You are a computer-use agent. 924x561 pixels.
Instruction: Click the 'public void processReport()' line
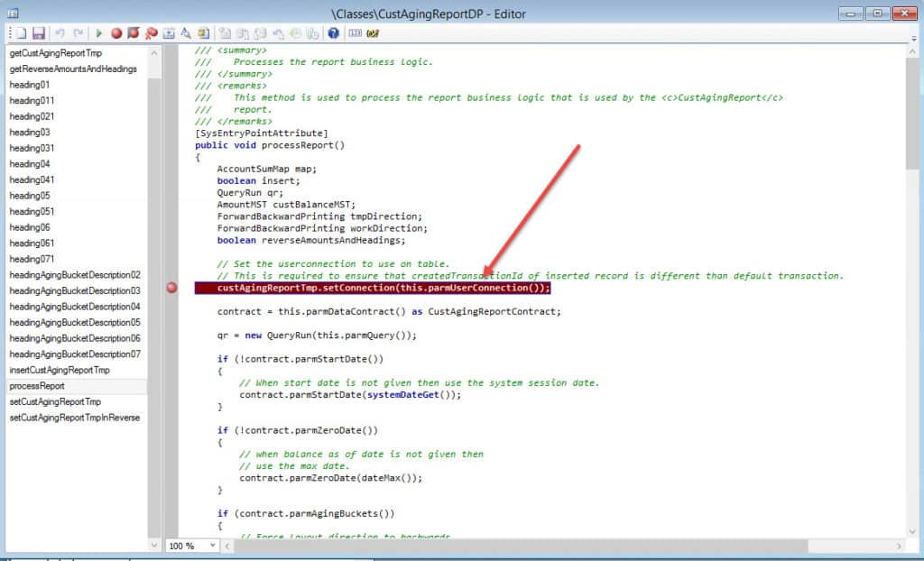pos(270,145)
